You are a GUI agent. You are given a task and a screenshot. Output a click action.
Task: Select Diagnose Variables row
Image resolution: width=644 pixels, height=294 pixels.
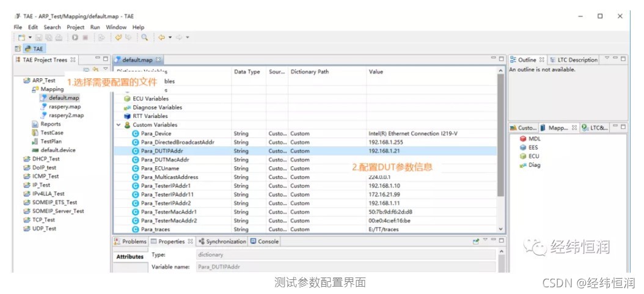coord(306,107)
